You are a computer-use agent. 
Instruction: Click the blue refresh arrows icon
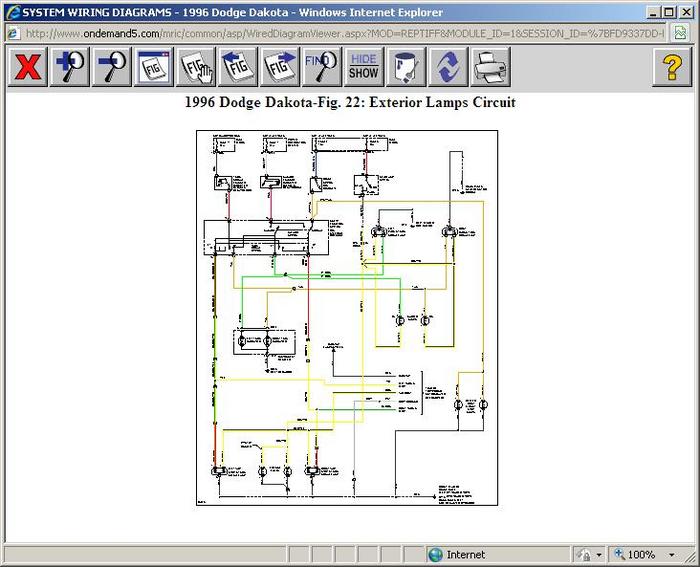[x=448, y=67]
